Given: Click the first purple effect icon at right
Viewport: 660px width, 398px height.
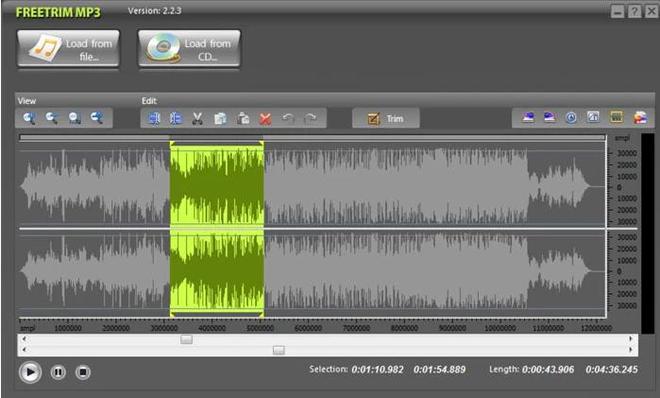Looking at the screenshot, I should tap(529, 117).
